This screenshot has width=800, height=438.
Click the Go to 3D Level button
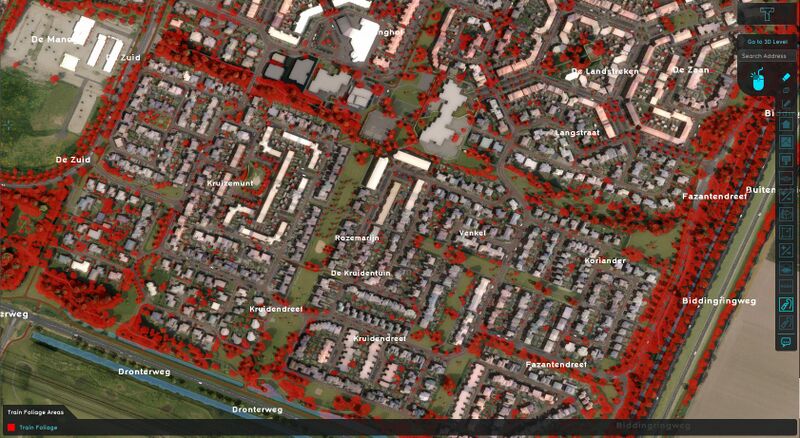767,41
